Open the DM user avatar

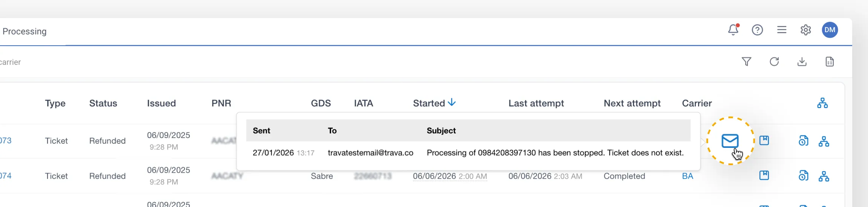click(x=830, y=30)
